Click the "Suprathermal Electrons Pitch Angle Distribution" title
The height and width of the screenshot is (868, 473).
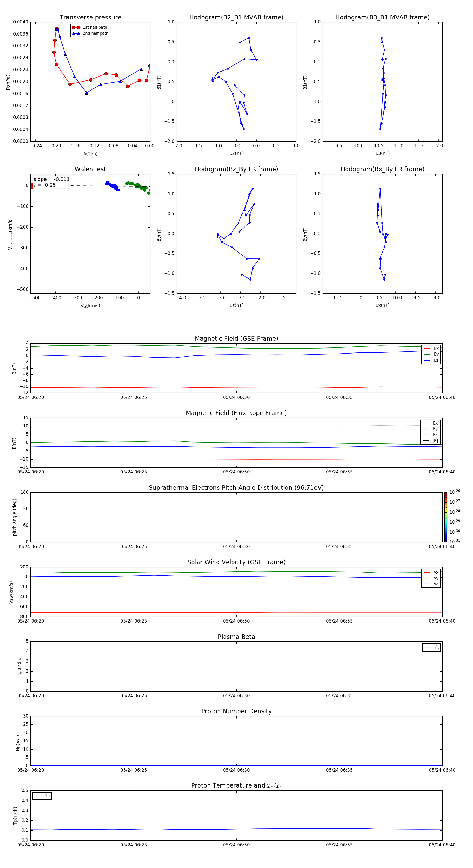tap(236, 488)
